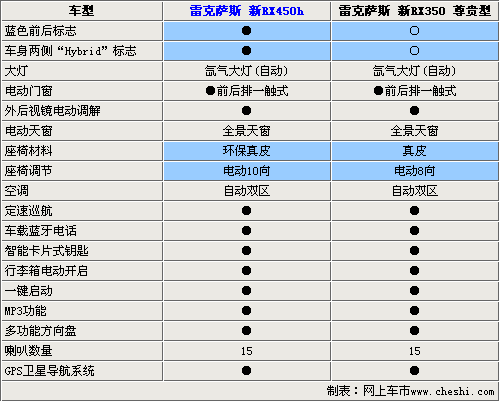Click the filled dot for 车载蓝牙电话 under RX350
The height and width of the screenshot is (401, 499).
pyautogui.click(x=414, y=231)
